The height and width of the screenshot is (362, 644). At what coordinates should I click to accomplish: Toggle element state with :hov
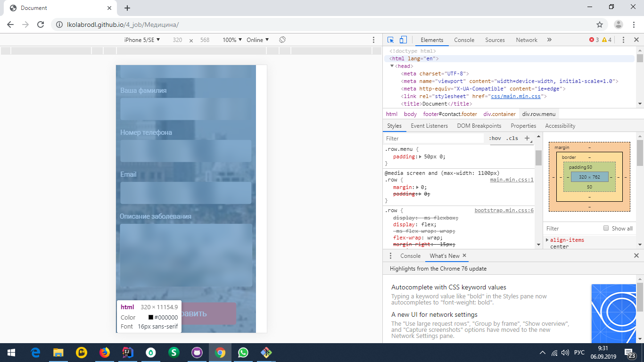click(x=495, y=139)
